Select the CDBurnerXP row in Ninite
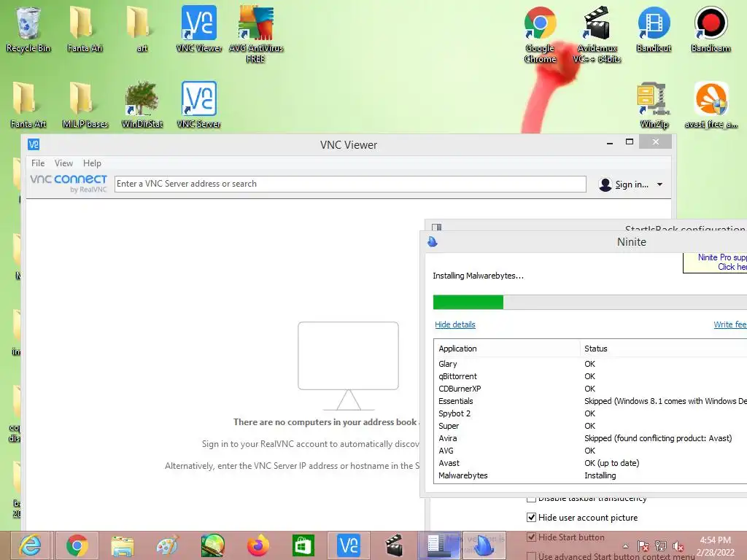Screen dimensions: 747x560 591,389
